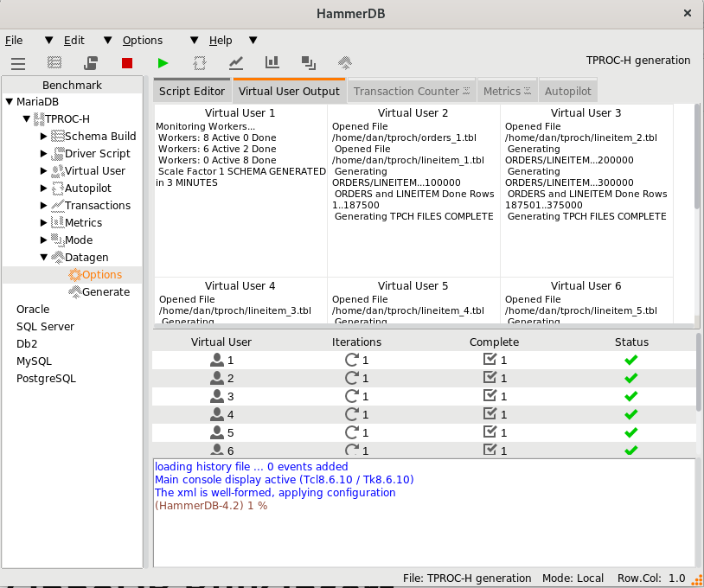Expand the Autopilot tree node
Viewport: 704px width, 588px height.
coord(43,188)
